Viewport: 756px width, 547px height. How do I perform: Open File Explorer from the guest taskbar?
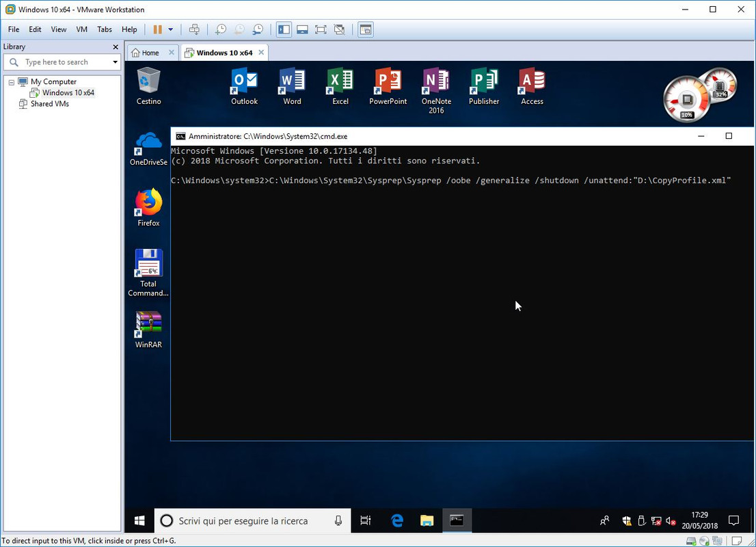427,520
